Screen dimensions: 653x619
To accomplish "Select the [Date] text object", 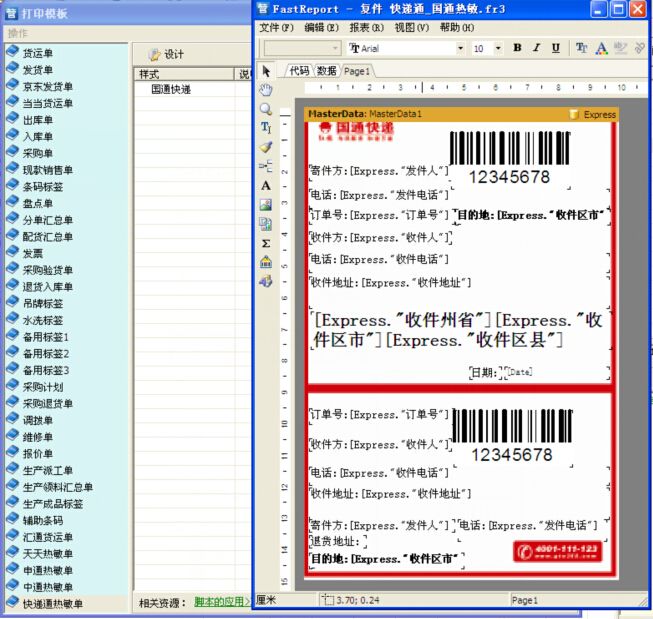I will 519,372.
